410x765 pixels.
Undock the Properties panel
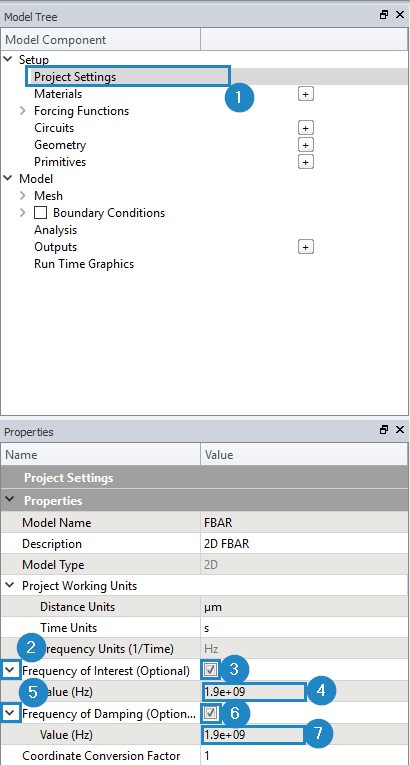coord(384,430)
